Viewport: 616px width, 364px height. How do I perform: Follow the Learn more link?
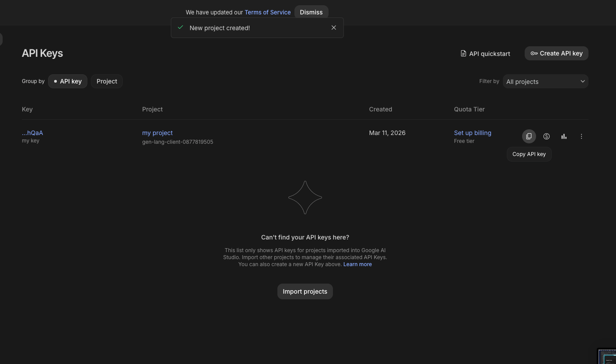(357, 264)
